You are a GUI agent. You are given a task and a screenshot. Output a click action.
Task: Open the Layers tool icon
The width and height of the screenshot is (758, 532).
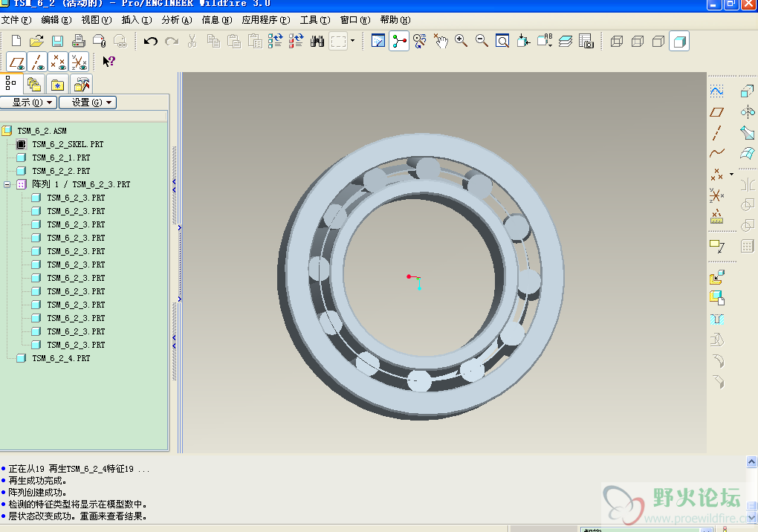(x=565, y=41)
